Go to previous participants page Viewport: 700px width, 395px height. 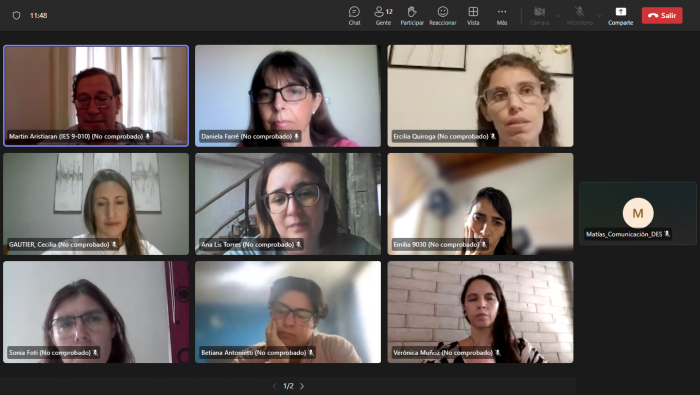click(274, 386)
